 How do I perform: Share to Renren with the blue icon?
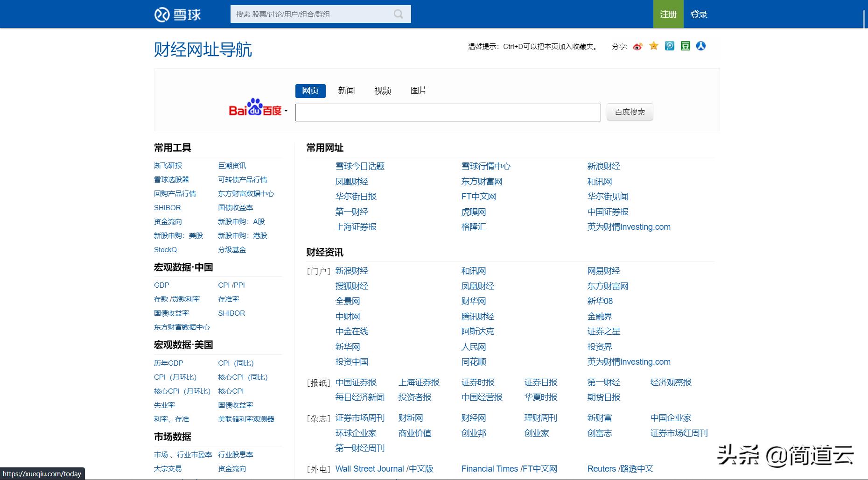click(700, 46)
